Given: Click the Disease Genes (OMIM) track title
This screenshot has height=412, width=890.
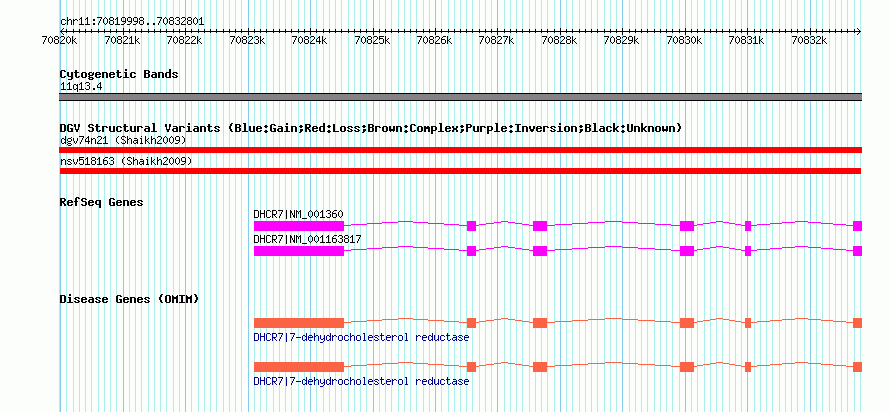Looking at the screenshot, I should (x=129, y=299).
